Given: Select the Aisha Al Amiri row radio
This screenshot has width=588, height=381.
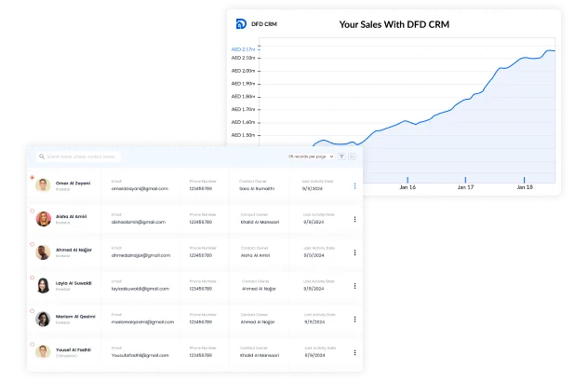Looking at the screenshot, I should (x=33, y=211).
